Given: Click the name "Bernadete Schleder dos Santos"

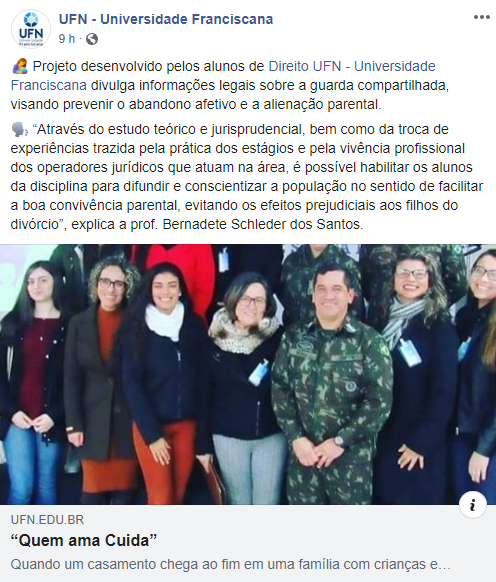Looking at the screenshot, I should [262, 224].
